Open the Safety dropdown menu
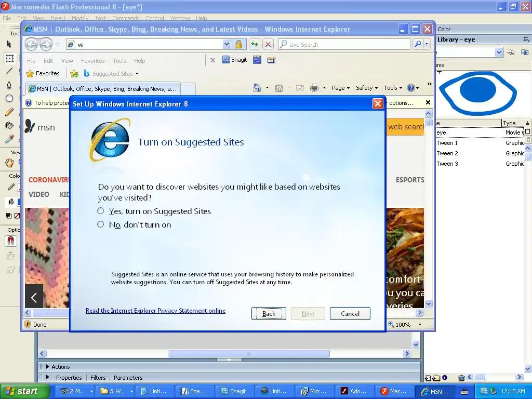 [366, 88]
